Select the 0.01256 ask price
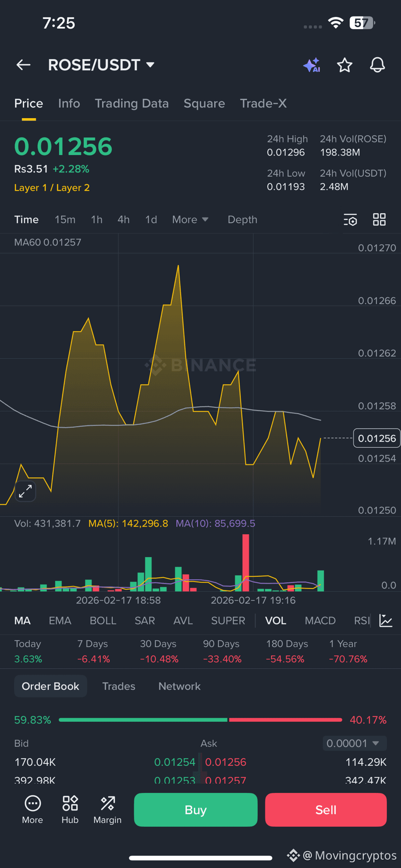Image resolution: width=401 pixels, height=868 pixels. click(226, 762)
